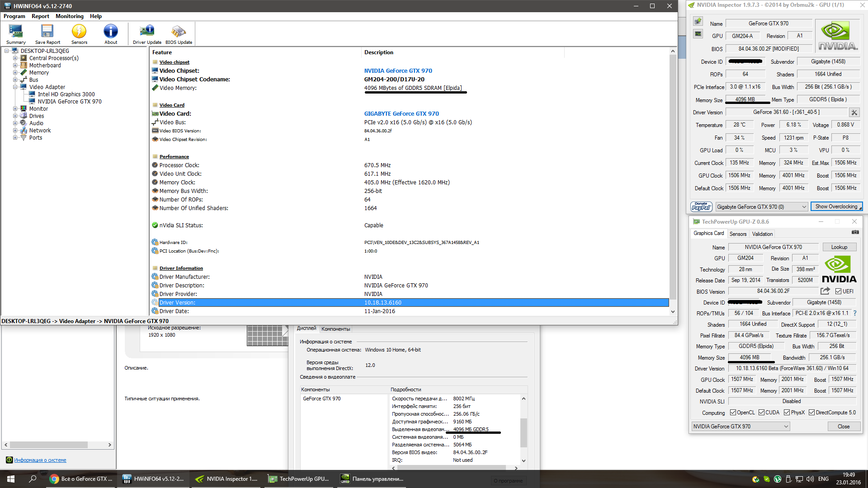Viewport: 868px width, 488px height.
Task: Toggle the UEFI checkbox in GPU-Z
Action: [x=839, y=291]
